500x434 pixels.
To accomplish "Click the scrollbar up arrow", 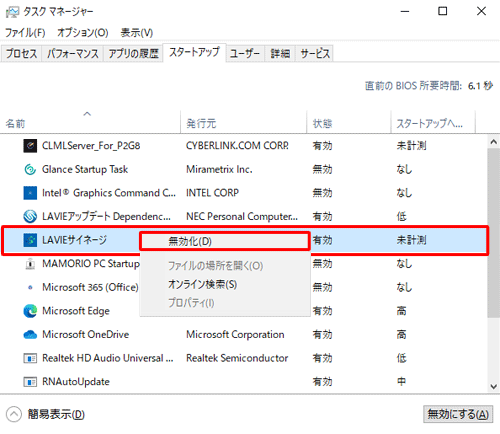I will click(494, 142).
